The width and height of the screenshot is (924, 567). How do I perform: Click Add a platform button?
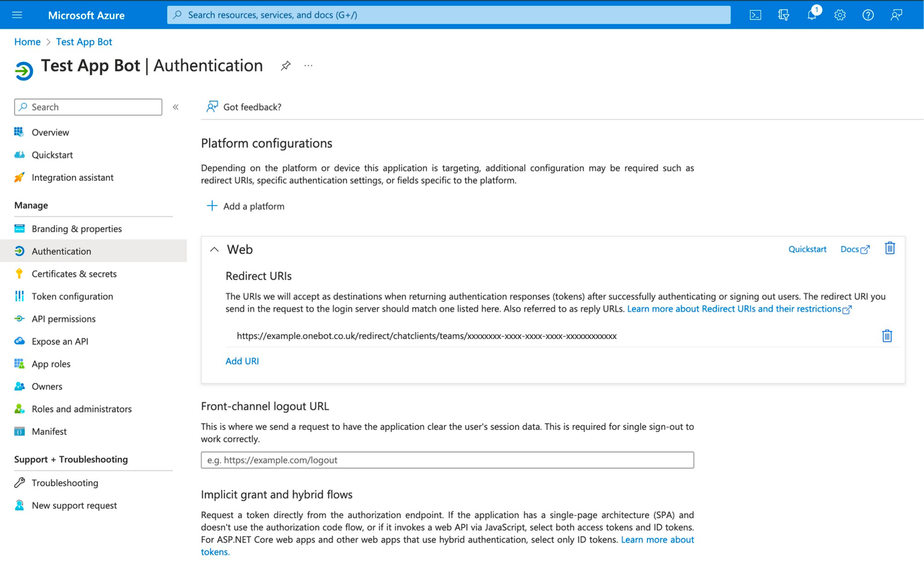coord(246,206)
